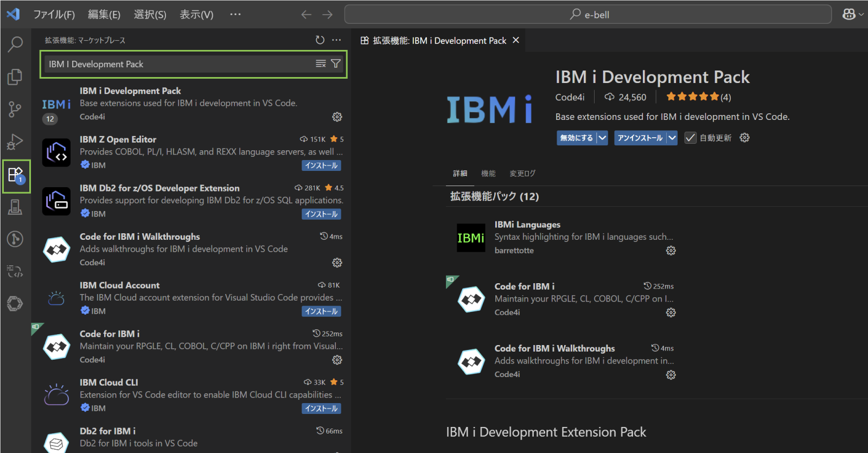The image size is (868, 453).
Task: Open the code conversion activity bar icon
Action: [15, 271]
